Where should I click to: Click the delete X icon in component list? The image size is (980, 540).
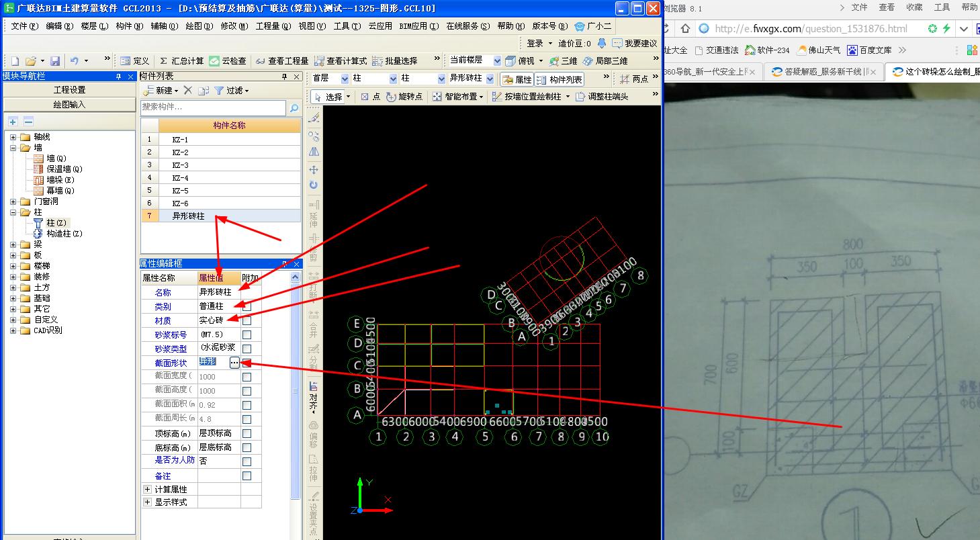click(188, 90)
